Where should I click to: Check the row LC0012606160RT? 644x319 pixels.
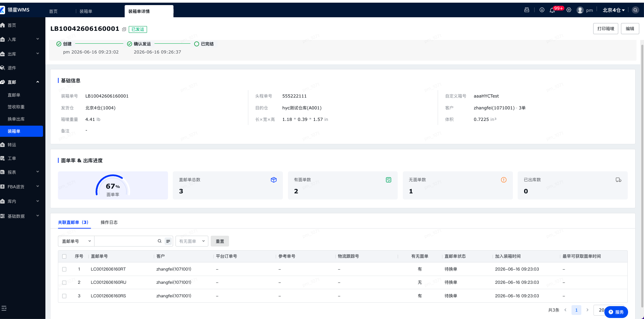click(64, 269)
